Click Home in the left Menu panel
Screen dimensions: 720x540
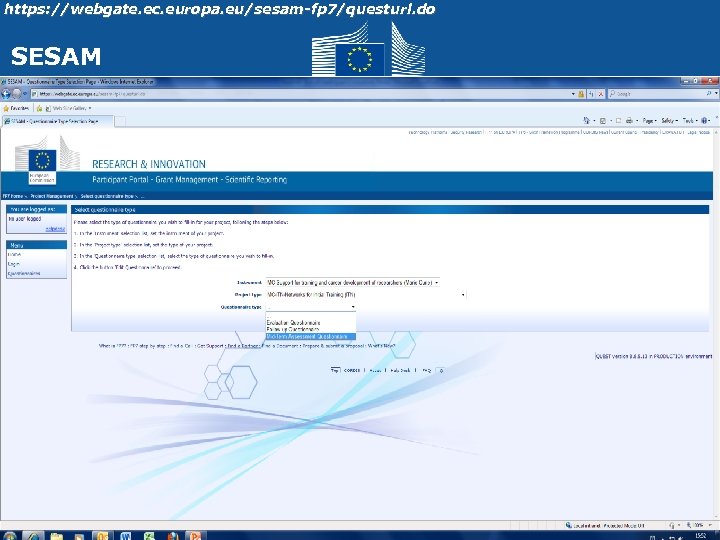pyautogui.click(x=14, y=254)
